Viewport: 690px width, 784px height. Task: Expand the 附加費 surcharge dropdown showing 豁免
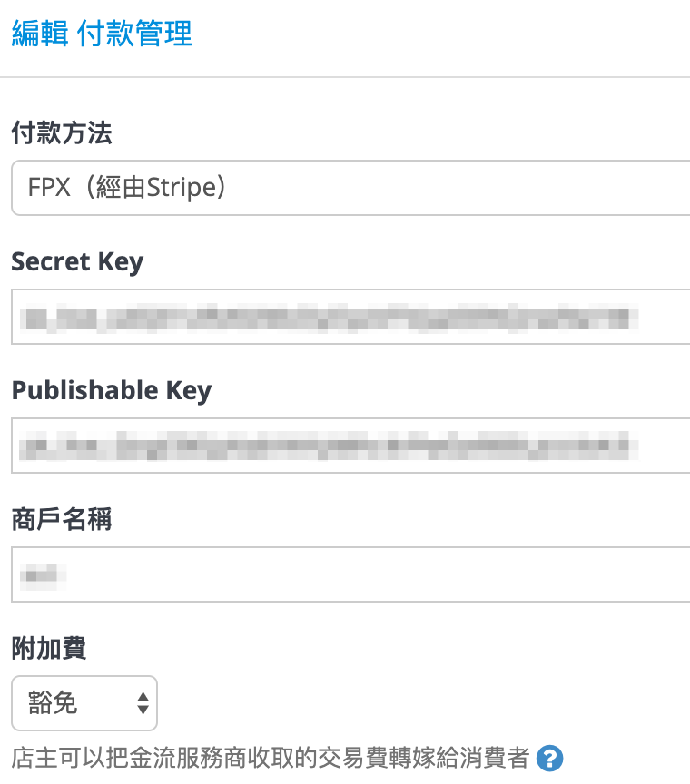coord(84,703)
